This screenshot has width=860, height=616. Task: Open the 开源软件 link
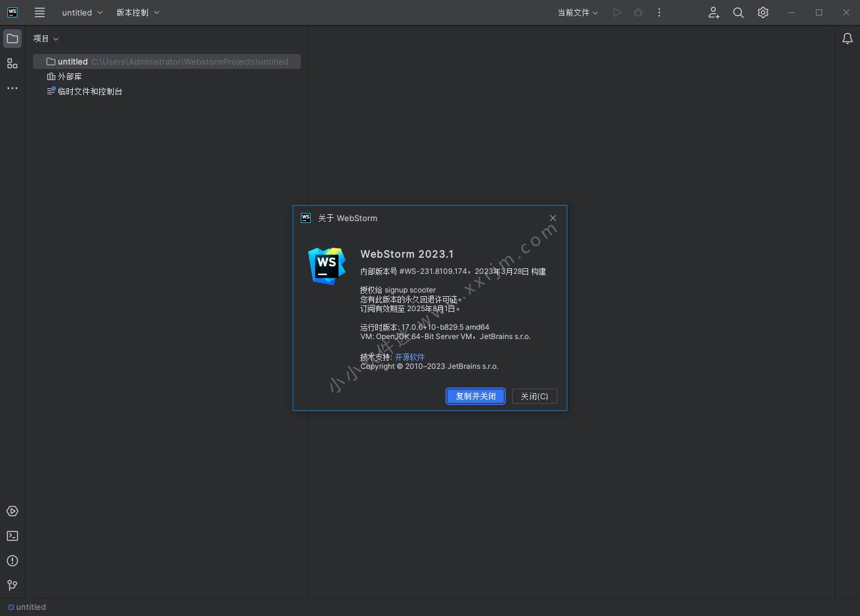(x=409, y=357)
